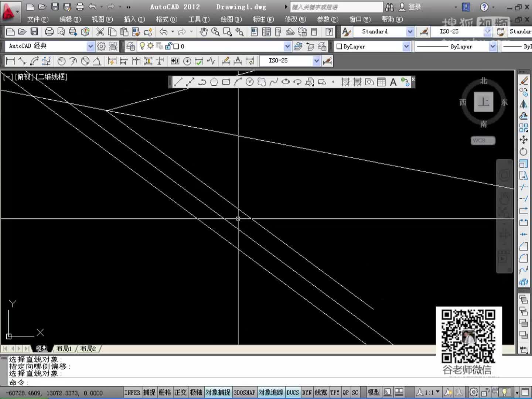
Task: Enable the 栅格 grid toggle in the status bar
Action: click(165, 392)
